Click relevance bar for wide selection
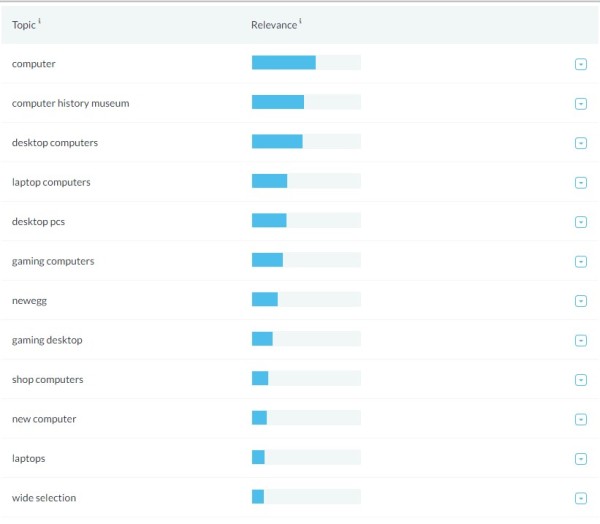Screen dimensions: 600x524 [306, 496]
